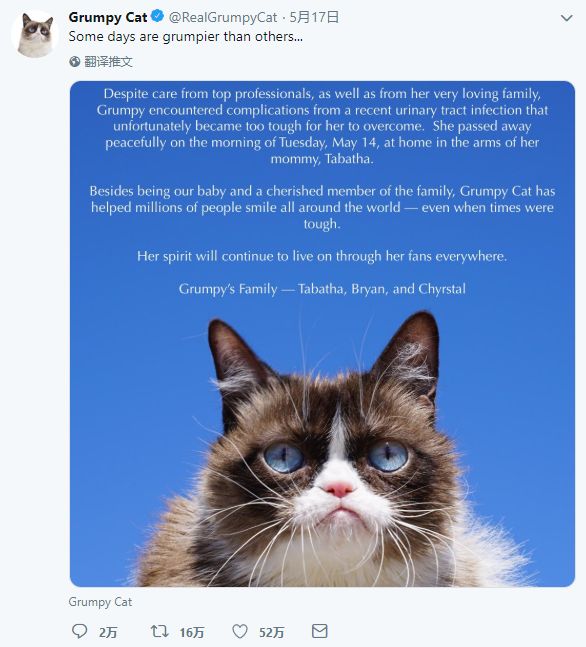This screenshot has height=647, width=586.
Task: Click the 16万 retweet count
Action: [192, 632]
